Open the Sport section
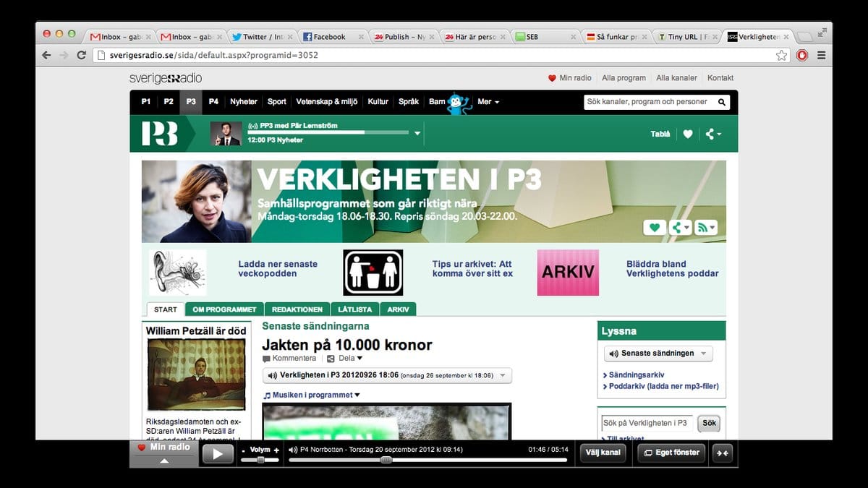 click(277, 102)
